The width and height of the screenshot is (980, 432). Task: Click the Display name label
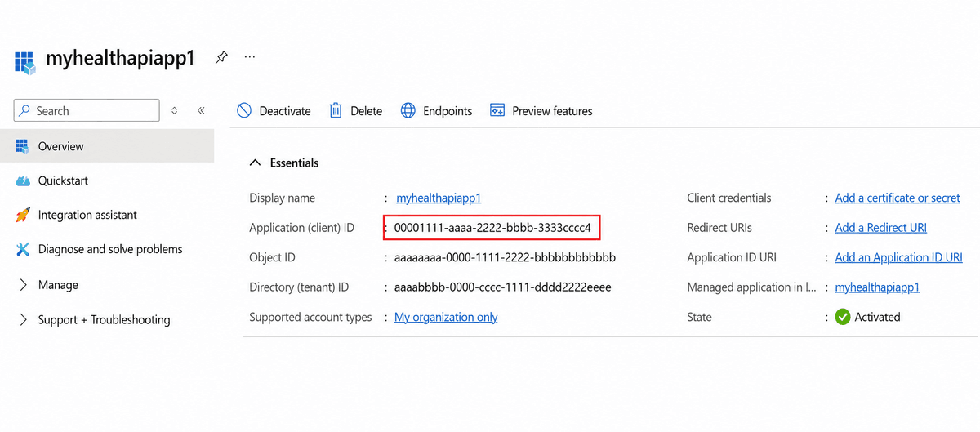(x=282, y=198)
